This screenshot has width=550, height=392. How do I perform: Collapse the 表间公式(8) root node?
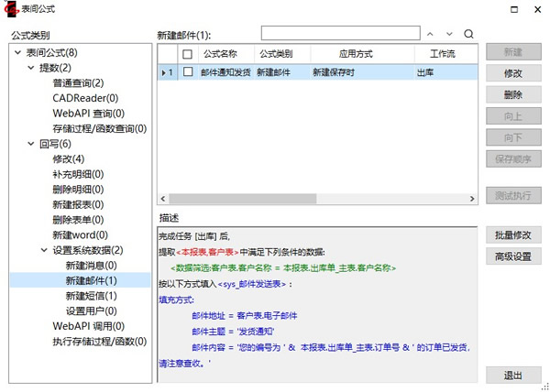[18, 53]
